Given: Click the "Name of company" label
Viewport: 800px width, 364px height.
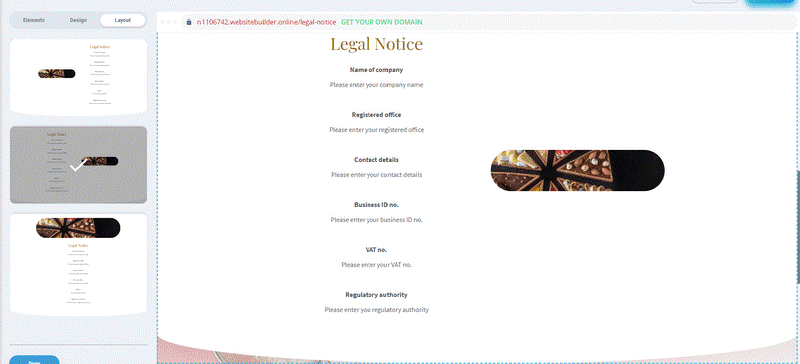Looking at the screenshot, I should [377, 70].
